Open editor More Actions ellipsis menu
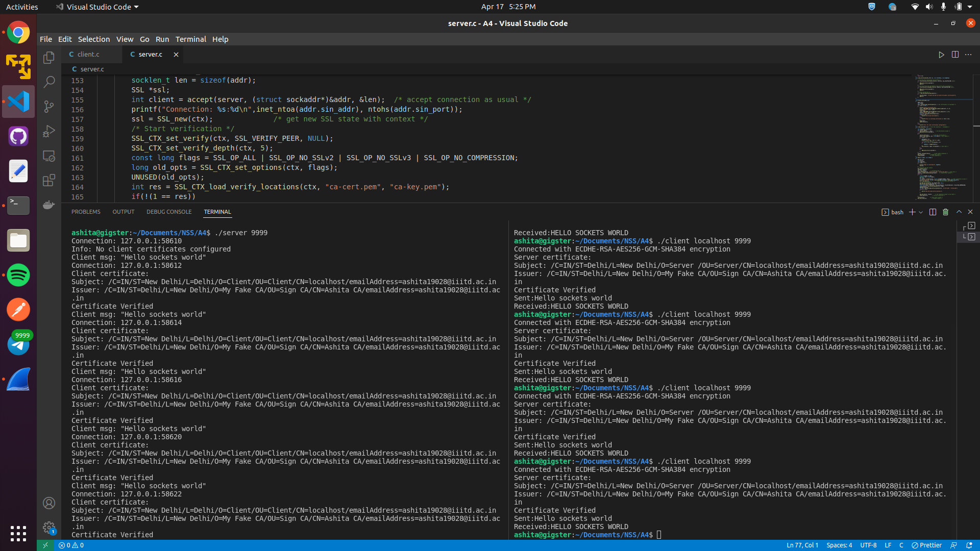 click(968, 55)
